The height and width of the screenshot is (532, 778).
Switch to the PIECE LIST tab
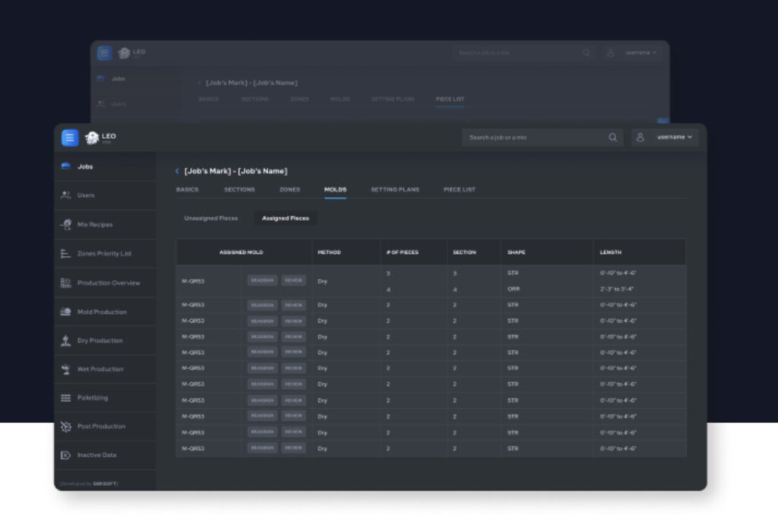click(x=459, y=189)
